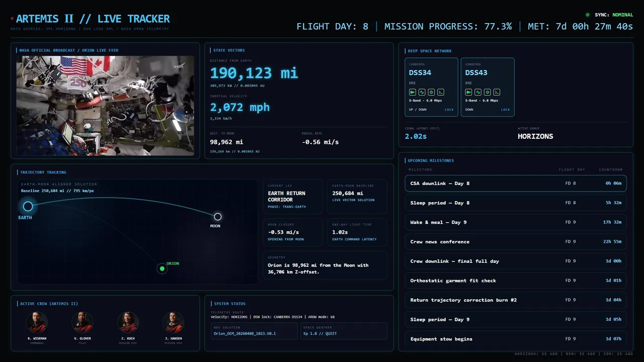This screenshot has width=644, height=362.
Task: Click the DSS34 command terminal icon
Action: point(440,92)
